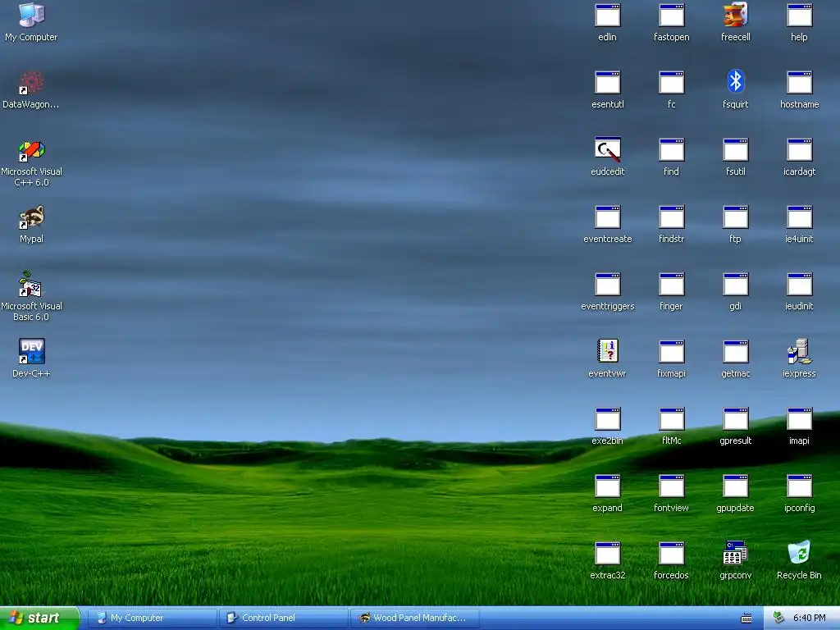Screen dimensions: 840x630
Task: Select the gpupdate desktop icon
Action: coord(736,486)
